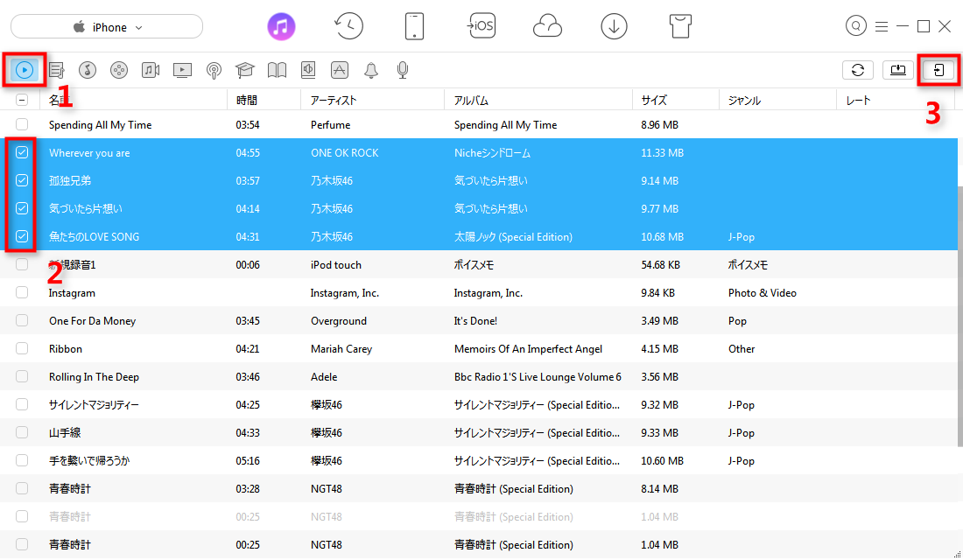Click the album It's Done! cell

point(475,321)
